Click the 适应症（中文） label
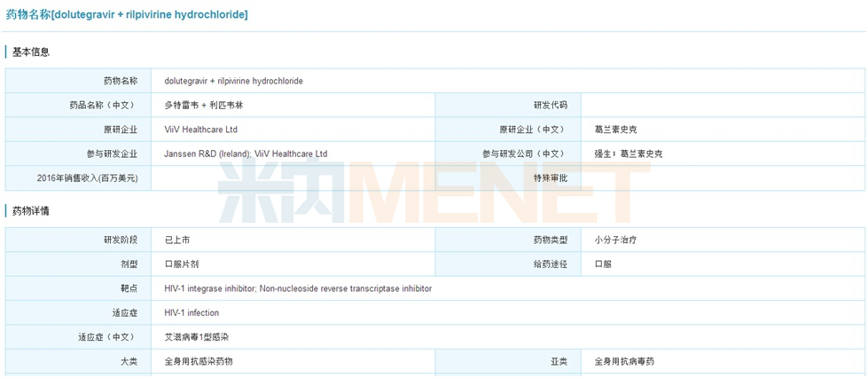The width and height of the screenshot is (868, 378). pos(108,337)
